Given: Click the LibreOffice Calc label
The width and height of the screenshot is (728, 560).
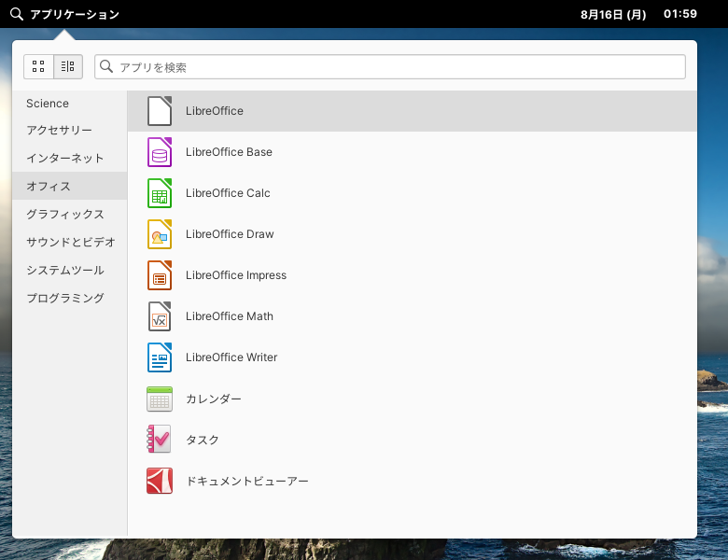Looking at the screenshot, I should pyautogui.click(x=228, y=193).
